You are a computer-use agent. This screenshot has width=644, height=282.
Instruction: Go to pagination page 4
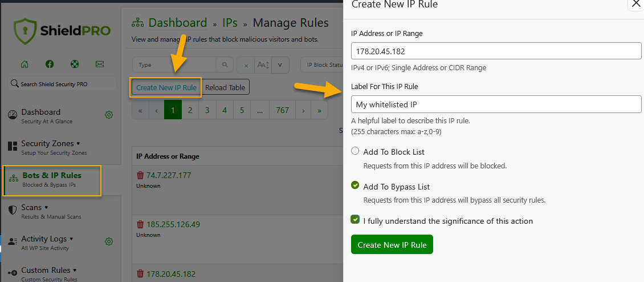pos(225,110)
